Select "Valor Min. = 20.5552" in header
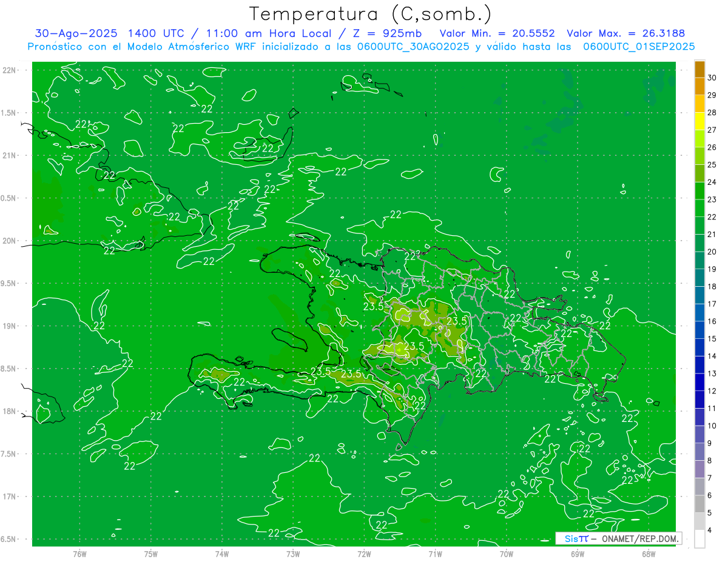The height and width of the screenshot is (562, 728). pos(497,33)
